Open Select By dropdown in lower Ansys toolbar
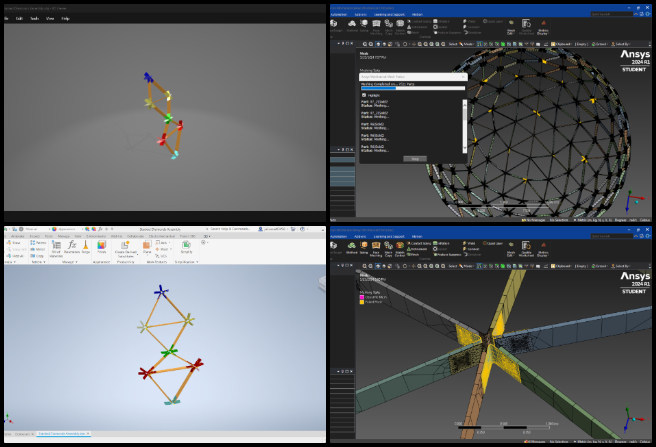656x447 pixels. [620, 266]
